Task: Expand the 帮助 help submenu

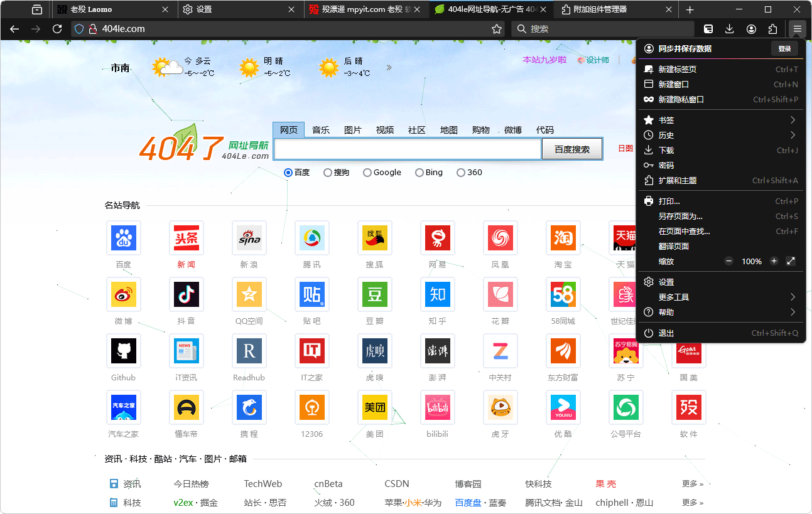Action: click(x=721, y=312)
